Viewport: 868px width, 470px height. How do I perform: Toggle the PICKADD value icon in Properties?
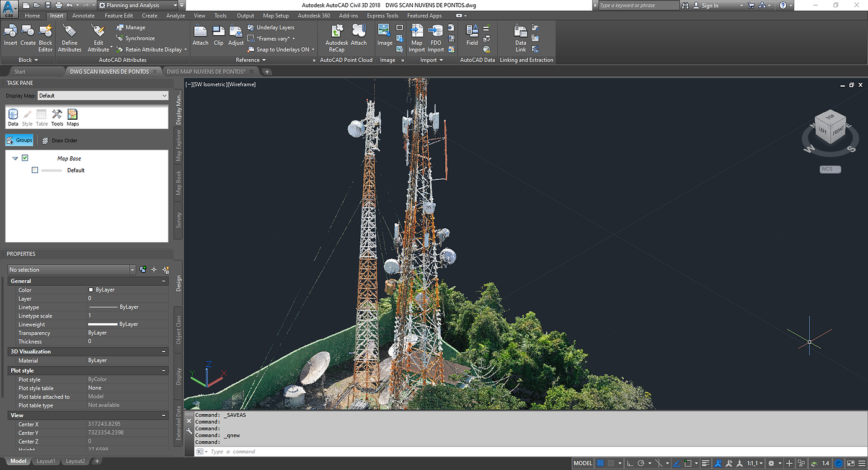click(x=143, y=270)
